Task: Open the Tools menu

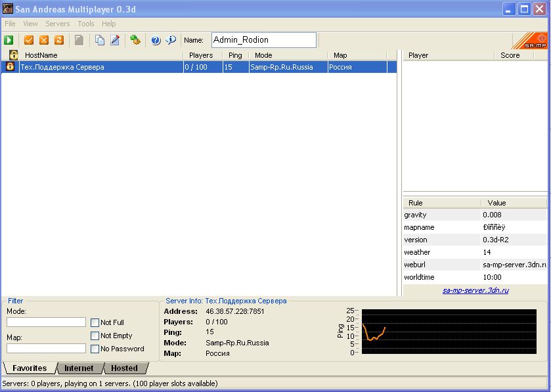Action: tap(86, 24)
